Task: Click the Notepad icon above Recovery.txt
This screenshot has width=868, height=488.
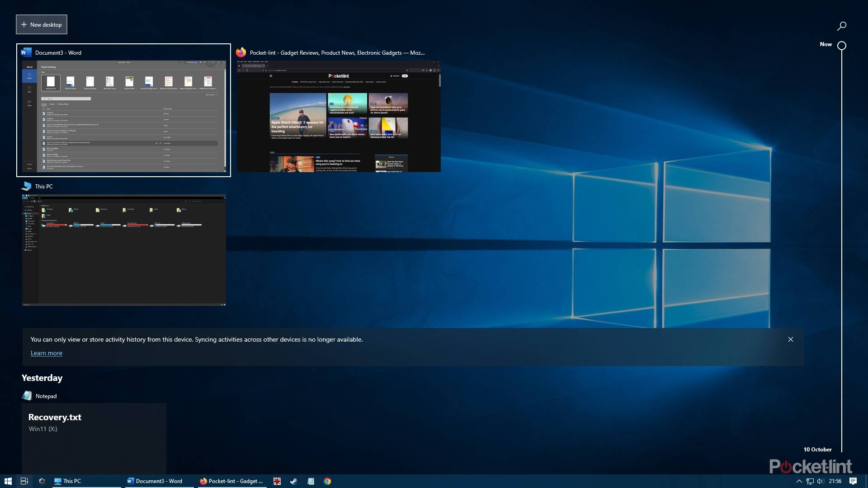Action: pyautogui.click(x=27, y=395)
